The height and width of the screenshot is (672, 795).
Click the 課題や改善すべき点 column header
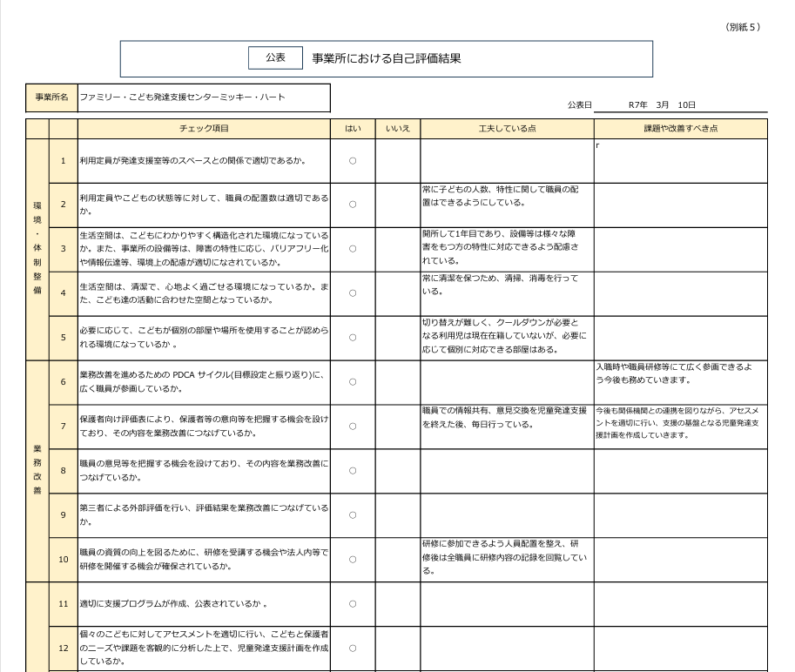coord(680,129)
